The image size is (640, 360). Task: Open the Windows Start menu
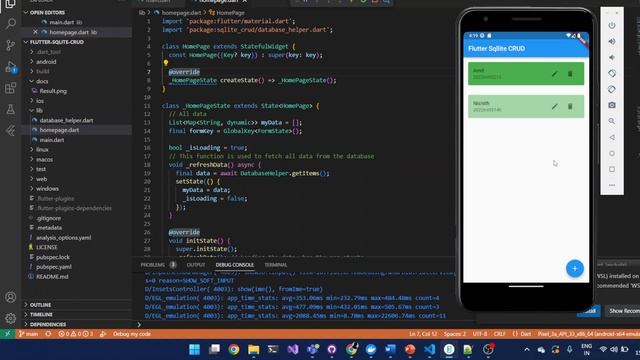point(195,349)
